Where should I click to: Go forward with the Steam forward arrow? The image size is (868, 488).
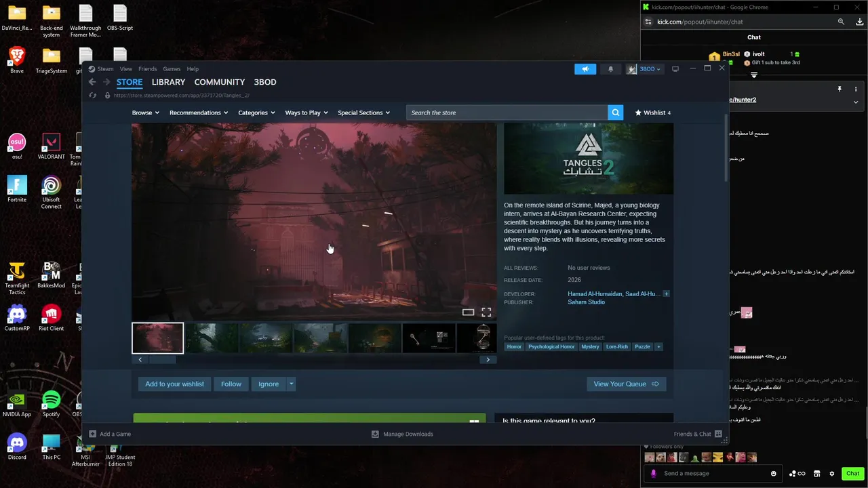tap(106, 82)
